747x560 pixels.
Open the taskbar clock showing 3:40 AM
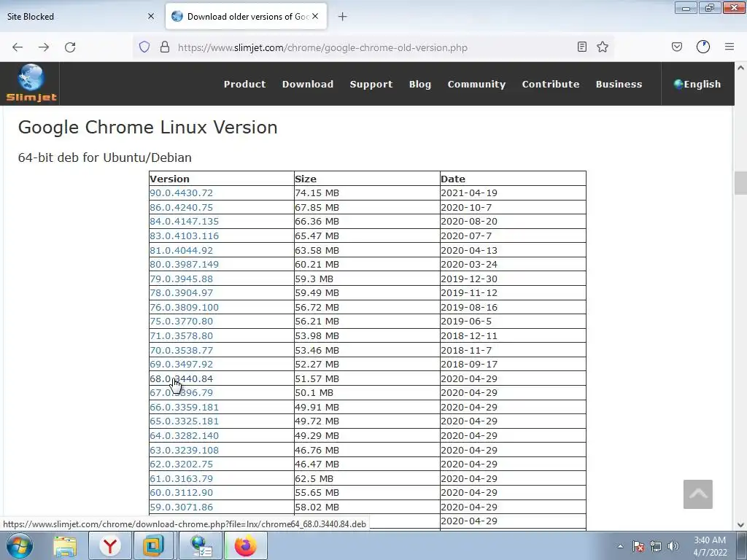[x=710, y=546]
